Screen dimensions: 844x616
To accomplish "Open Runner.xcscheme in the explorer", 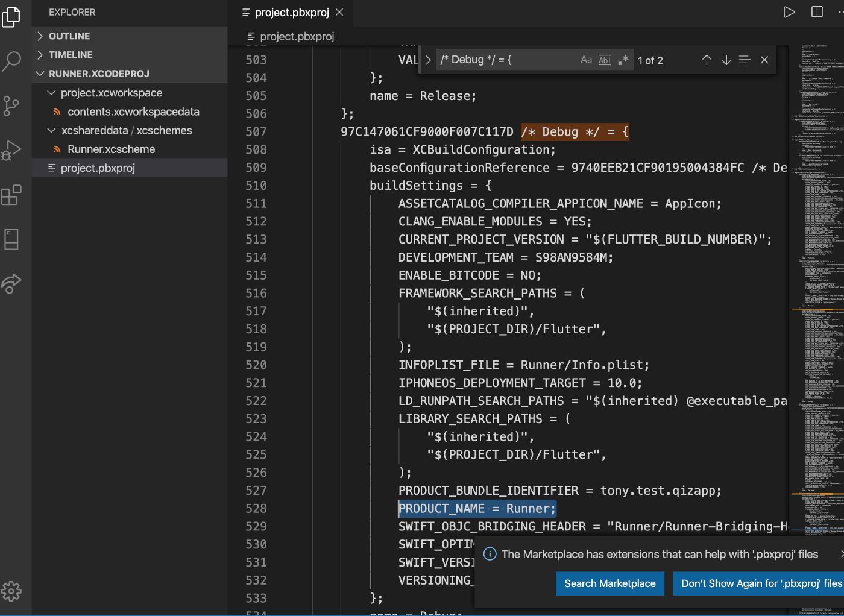I will pyautogui.click(x=111, y=149).
